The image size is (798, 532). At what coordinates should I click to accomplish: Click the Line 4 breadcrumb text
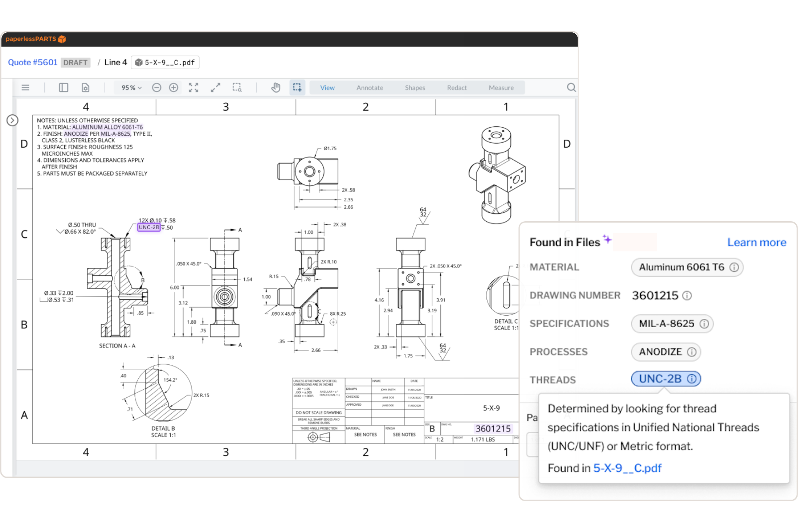tap(116, 63)
